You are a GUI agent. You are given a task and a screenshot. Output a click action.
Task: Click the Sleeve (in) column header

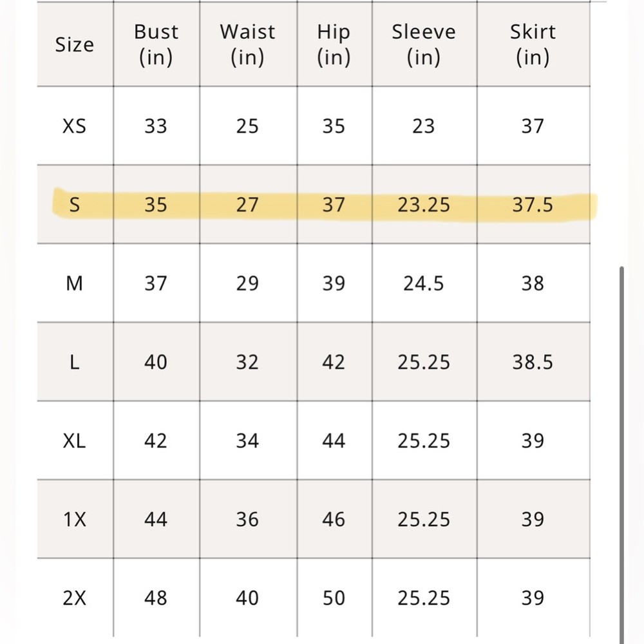coord(424,44)
